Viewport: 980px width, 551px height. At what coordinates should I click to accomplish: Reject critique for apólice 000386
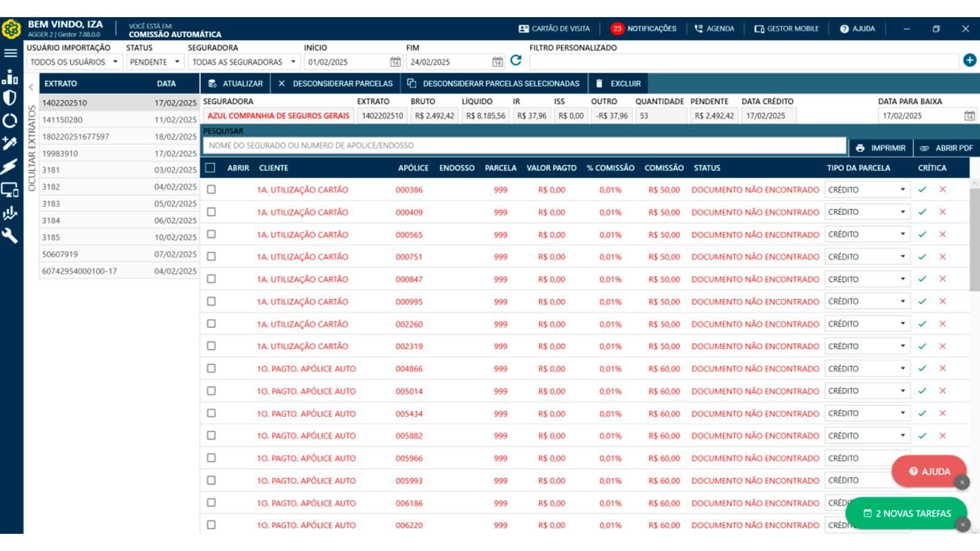(x=943, y=190)
